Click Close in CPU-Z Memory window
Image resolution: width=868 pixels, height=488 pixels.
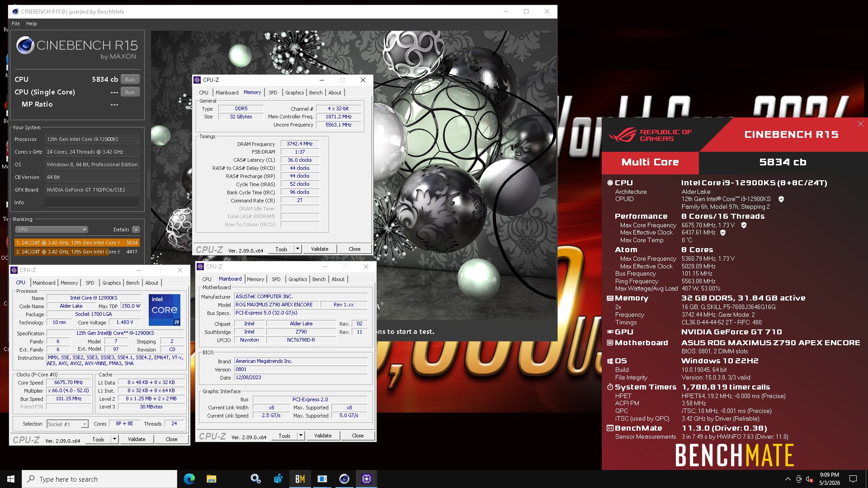pyautogui.click(x=354, y=249)
